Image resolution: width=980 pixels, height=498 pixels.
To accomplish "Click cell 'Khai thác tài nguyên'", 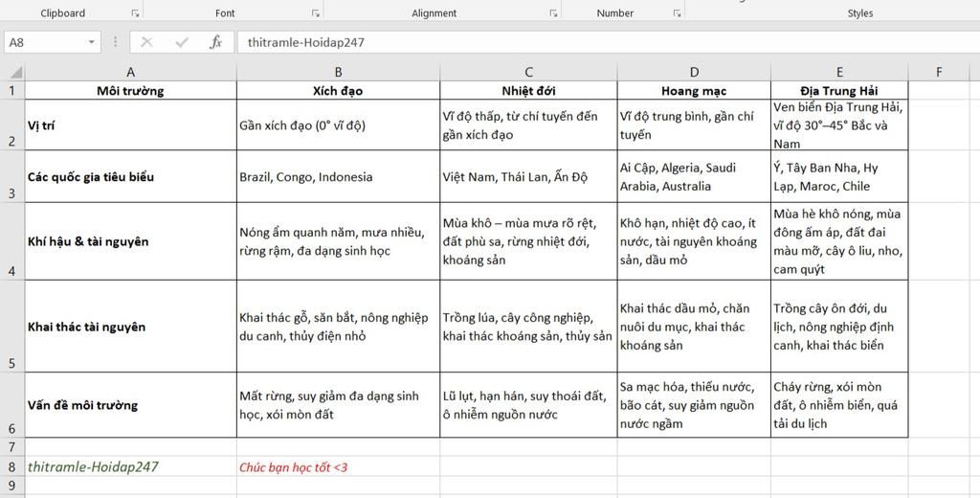I will (x=130, y=326).
